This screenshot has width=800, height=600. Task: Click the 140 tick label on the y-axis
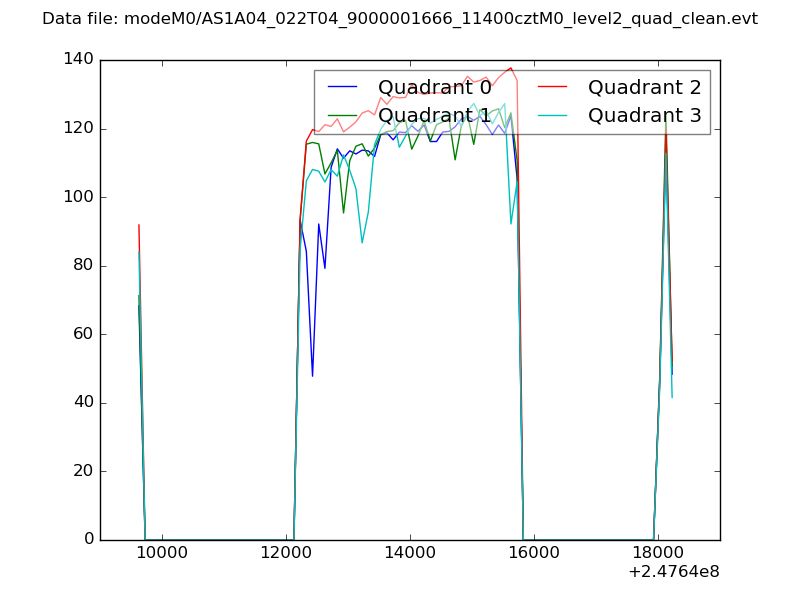point(77,60)
